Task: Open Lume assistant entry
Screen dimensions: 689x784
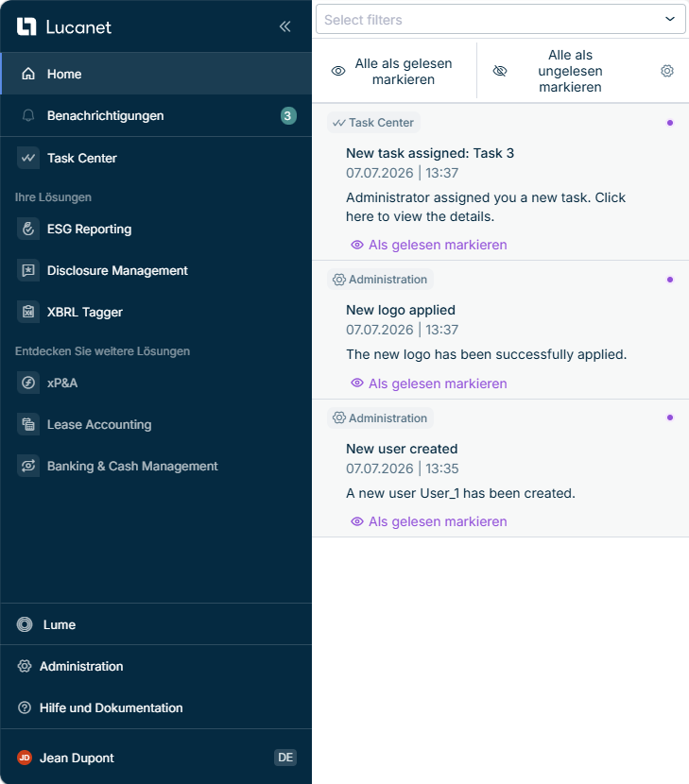Action: click(x=156, y=624)
